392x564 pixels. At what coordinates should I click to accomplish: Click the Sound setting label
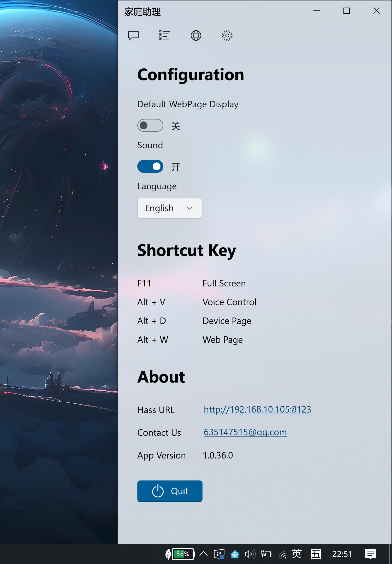(150, 145)
